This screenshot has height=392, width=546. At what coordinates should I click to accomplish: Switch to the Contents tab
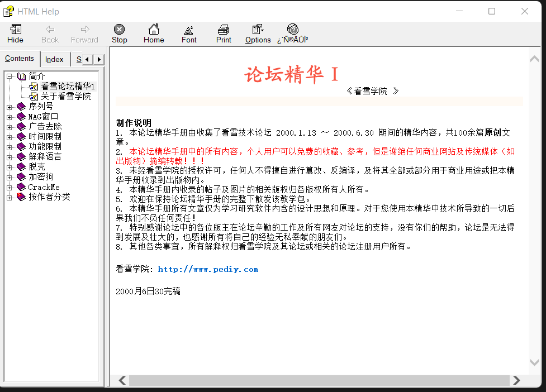[x=20, y=59]
